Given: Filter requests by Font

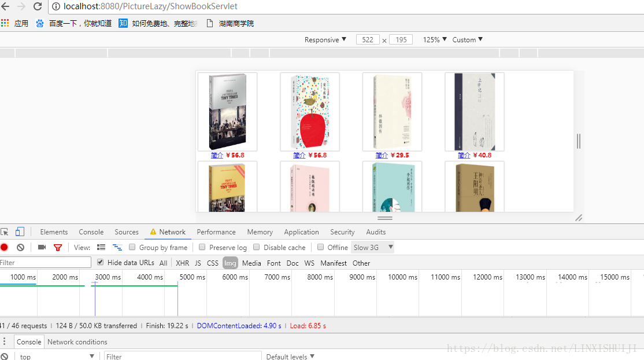Looking at the screenshot, I should tap(273, 263).
